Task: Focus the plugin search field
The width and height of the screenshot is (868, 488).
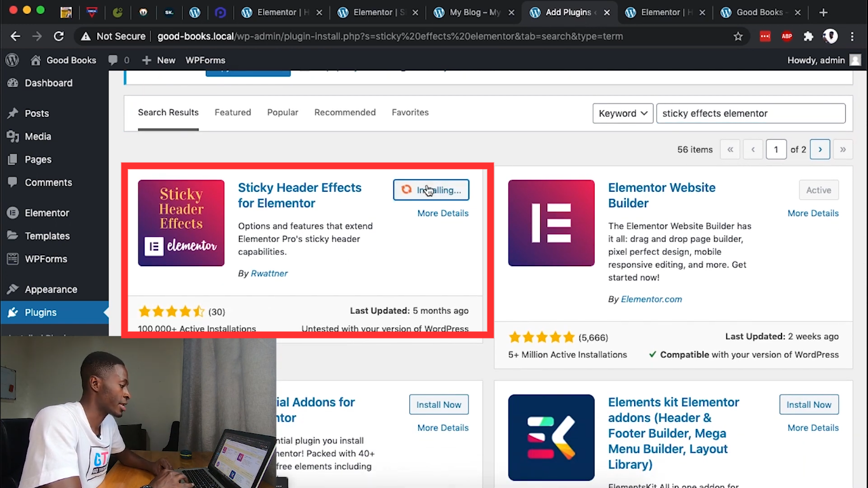Action: point(750,113)
